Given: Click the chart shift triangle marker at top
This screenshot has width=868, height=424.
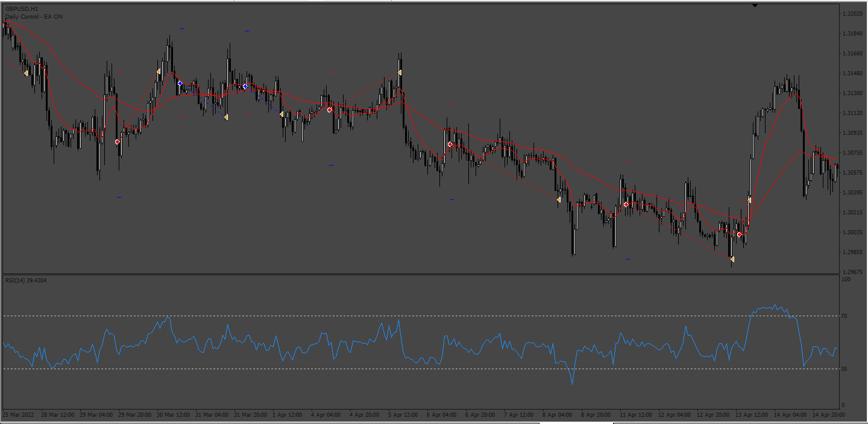Looking at the screenshot, I should coord(755,5).
